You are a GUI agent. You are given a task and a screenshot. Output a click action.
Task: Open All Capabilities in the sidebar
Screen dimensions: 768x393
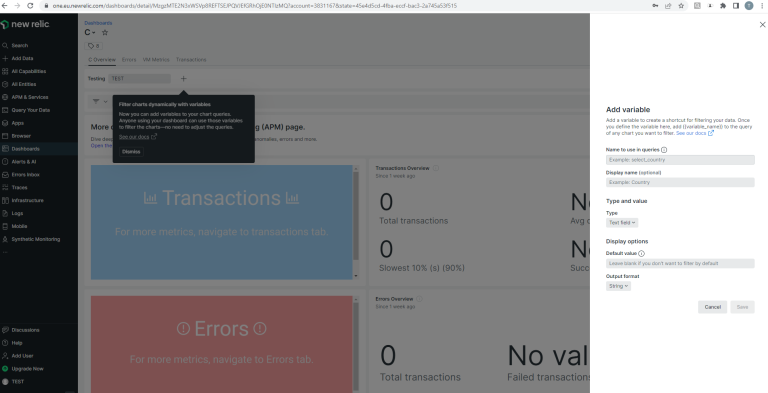coord(24,71)
